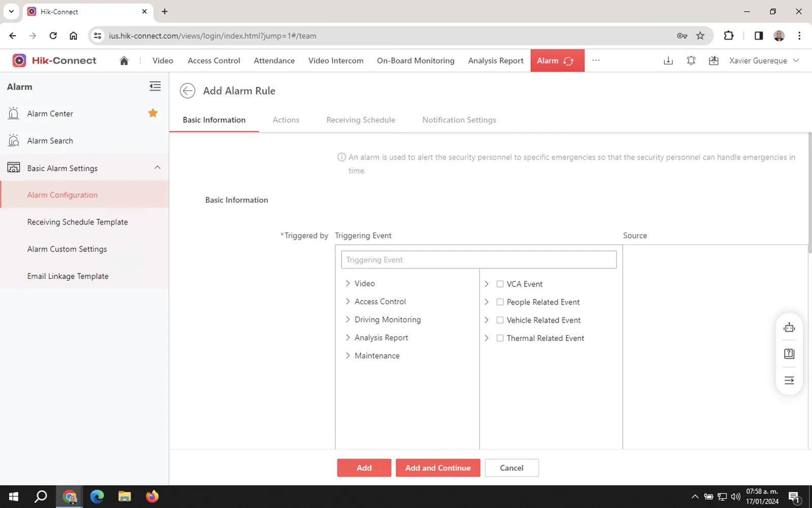This screenshot has width=812, height=508.
Task: Click the back arrow beside Add Alarm Rule
Action: (187, 90)
